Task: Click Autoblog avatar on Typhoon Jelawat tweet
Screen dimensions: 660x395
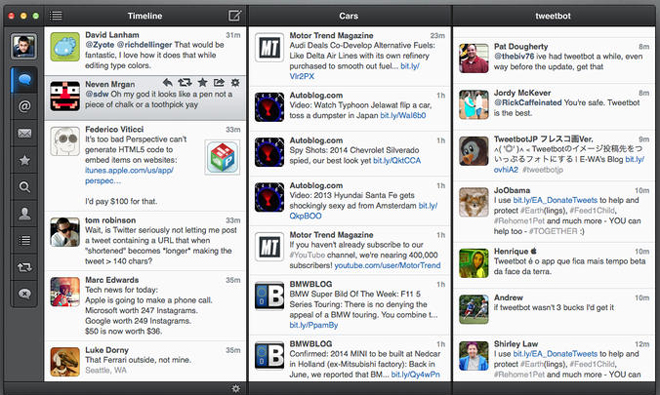Action: [269, 107]
